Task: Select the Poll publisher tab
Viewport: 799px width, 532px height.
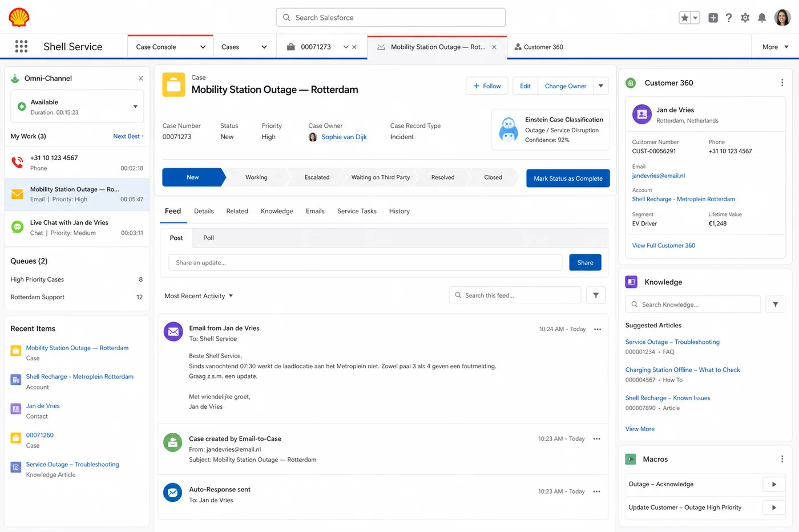Action: 208,238
